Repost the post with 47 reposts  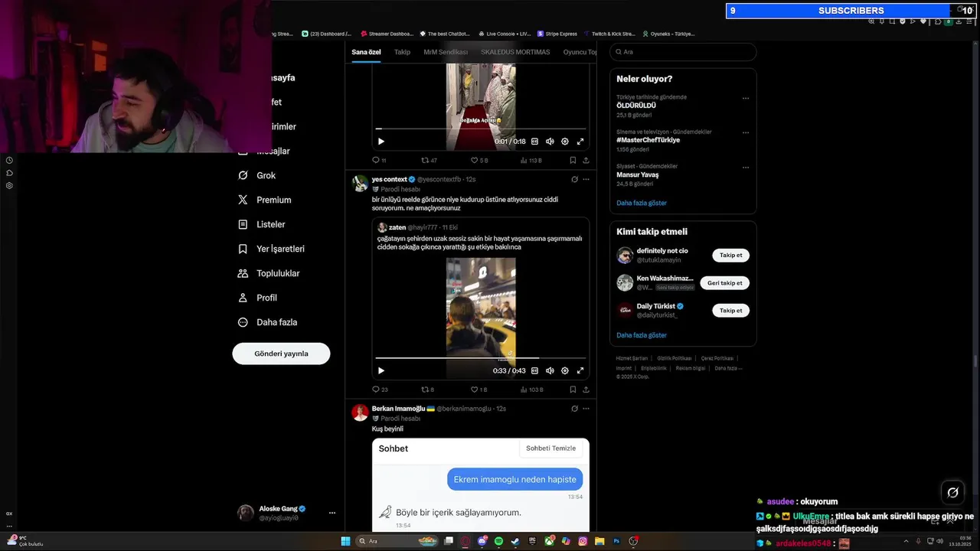coord(429,160)
